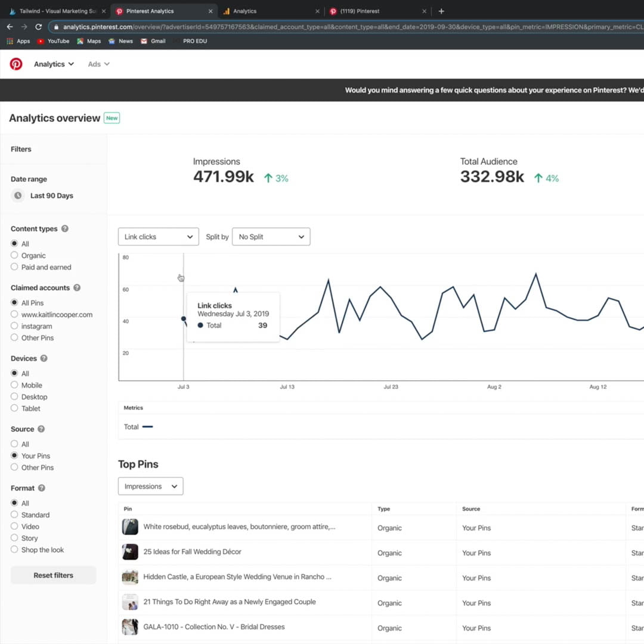Open the Analytics navigation menu
644x644 pixels.
tap(54, 64)
